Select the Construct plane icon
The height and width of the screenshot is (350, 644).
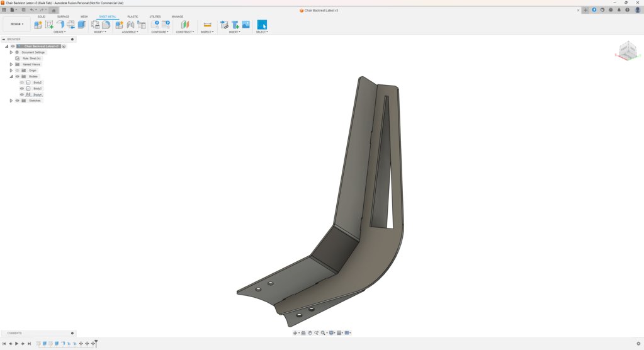(x=185, y=25)
